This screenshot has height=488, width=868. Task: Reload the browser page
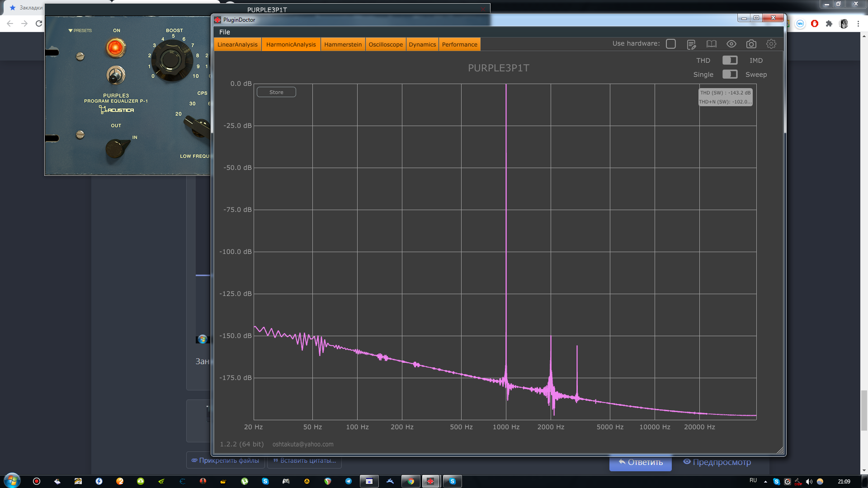coord(39,23)
